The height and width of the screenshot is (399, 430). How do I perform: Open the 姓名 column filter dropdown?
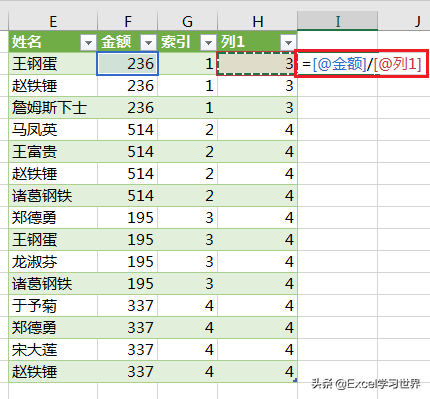click(x=88, y=42)
